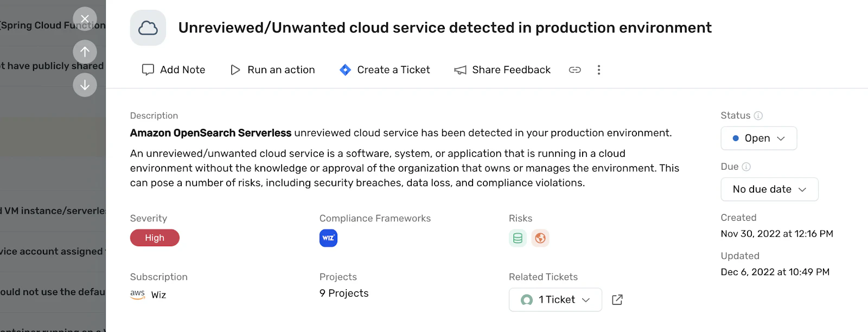Image resolution: width=868 pixels, height=332 pixels.
Task: Click the Due info icon
Action: [x=746, y=167]
